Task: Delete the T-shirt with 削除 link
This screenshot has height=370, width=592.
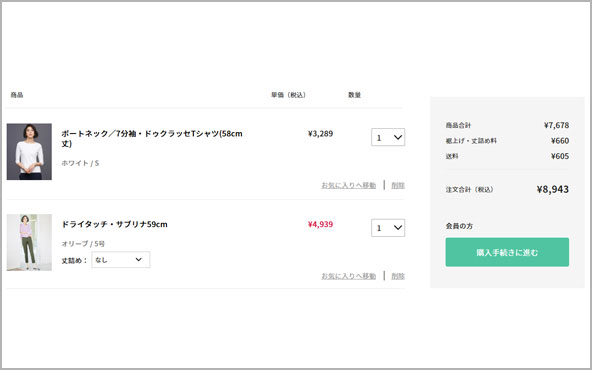Action: (x=398, y=185)
